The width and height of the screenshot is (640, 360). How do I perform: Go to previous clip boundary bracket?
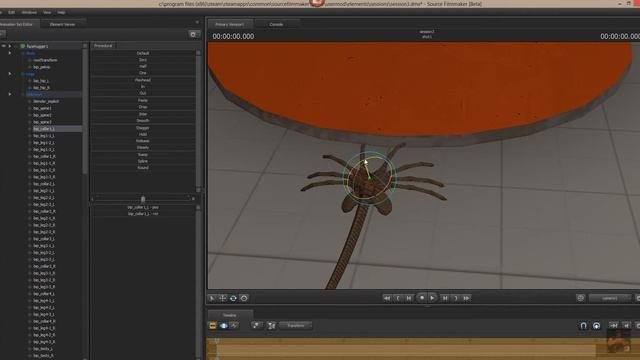pyautogui.click(x=398, y=298)
